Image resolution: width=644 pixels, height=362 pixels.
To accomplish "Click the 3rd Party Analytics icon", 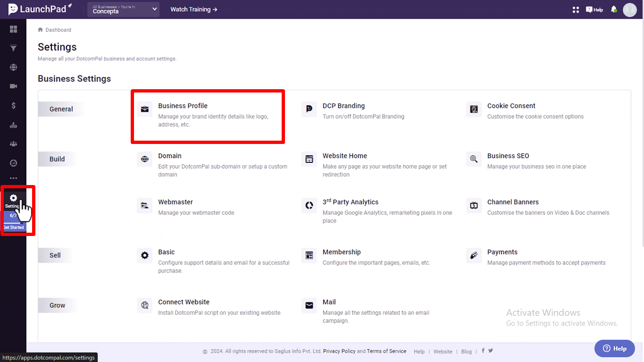I will click(309, 205).
